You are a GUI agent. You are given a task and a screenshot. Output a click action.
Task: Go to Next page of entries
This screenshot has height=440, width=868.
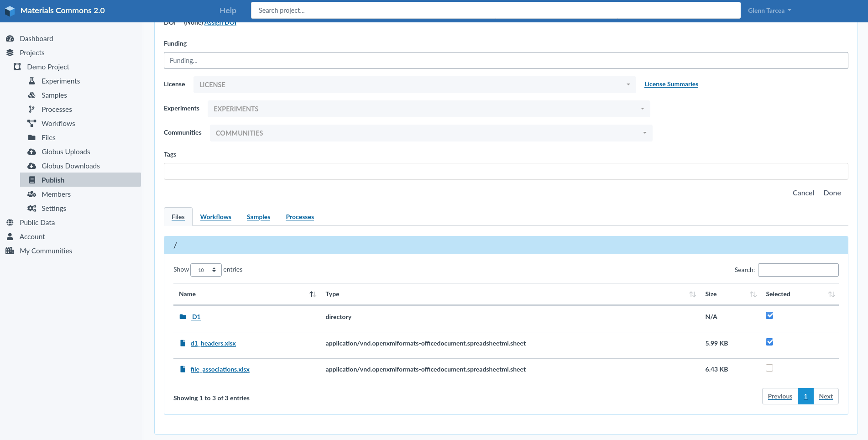(x=826, y=396)
